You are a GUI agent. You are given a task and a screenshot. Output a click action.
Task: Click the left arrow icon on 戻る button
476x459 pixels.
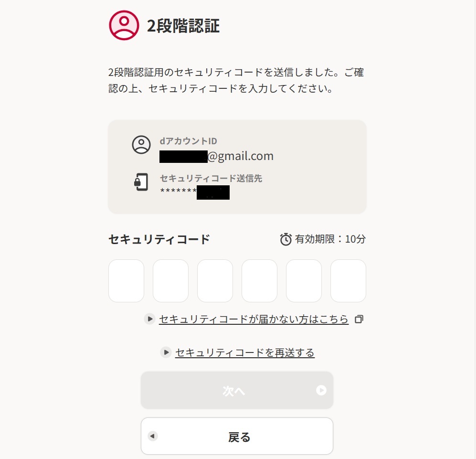(x=153, y=436)
